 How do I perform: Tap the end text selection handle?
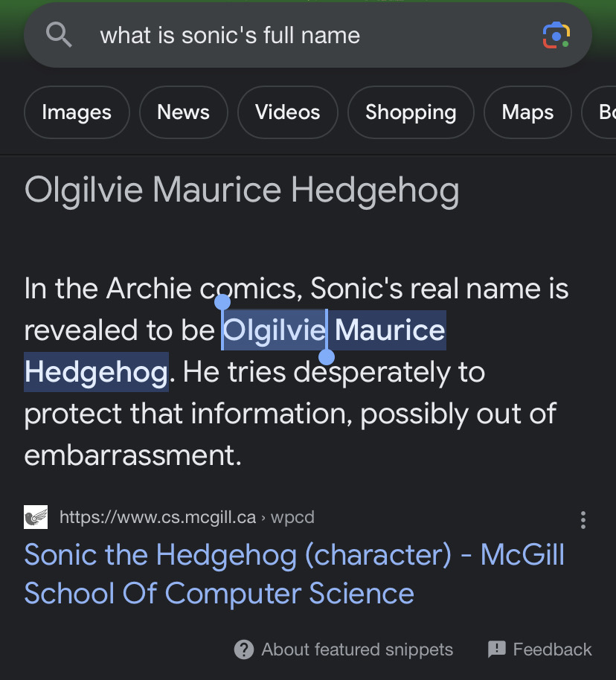click(327, 357)
